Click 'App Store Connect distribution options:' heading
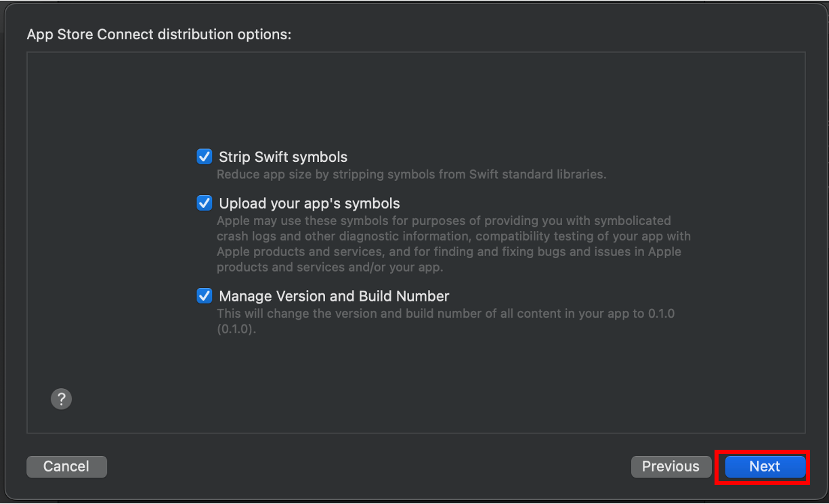Viewport: 829px width, 504px height. 159,34
